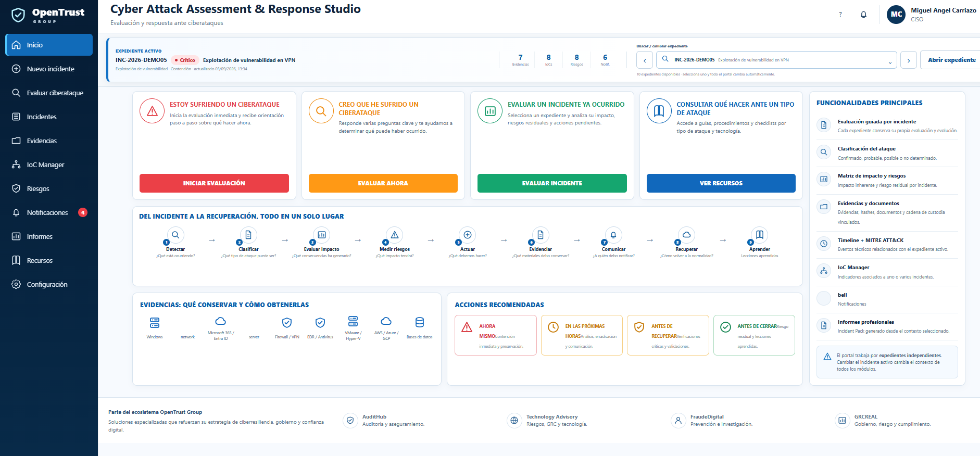Click the GRCREAL ecosystem link
This screenshot has height=456, width=980.
(x=883, y=421)
